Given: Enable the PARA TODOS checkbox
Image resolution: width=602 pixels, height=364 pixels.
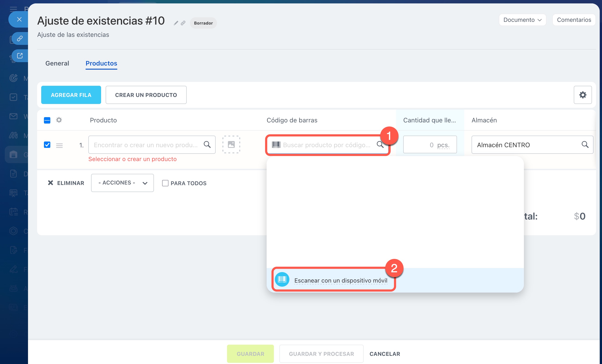Looking at the screenshot, I should coord(165,183).
